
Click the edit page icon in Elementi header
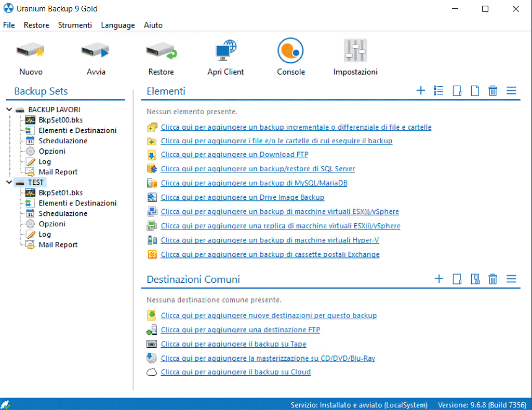457,90
